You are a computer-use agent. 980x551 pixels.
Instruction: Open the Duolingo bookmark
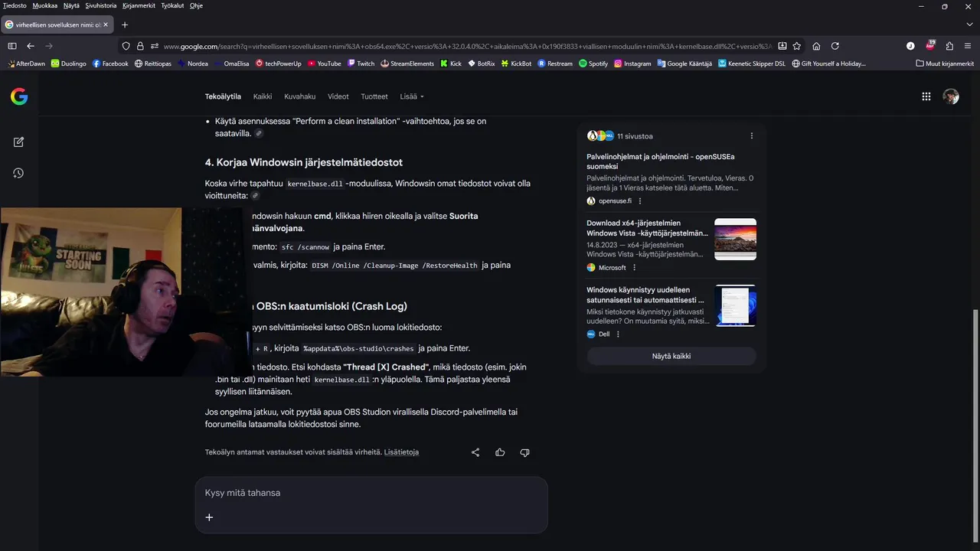(x=68, y=64)
